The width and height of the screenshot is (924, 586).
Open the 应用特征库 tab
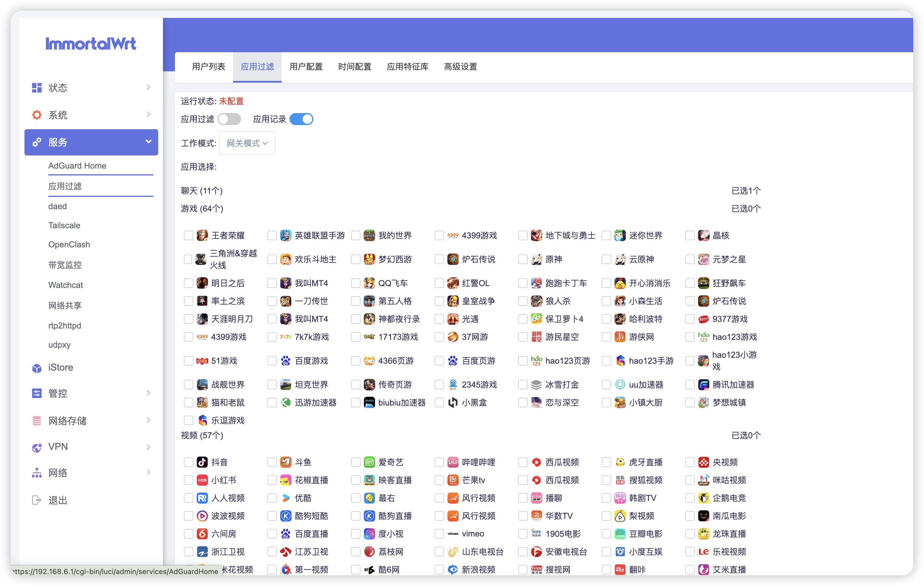coord(407,67)
